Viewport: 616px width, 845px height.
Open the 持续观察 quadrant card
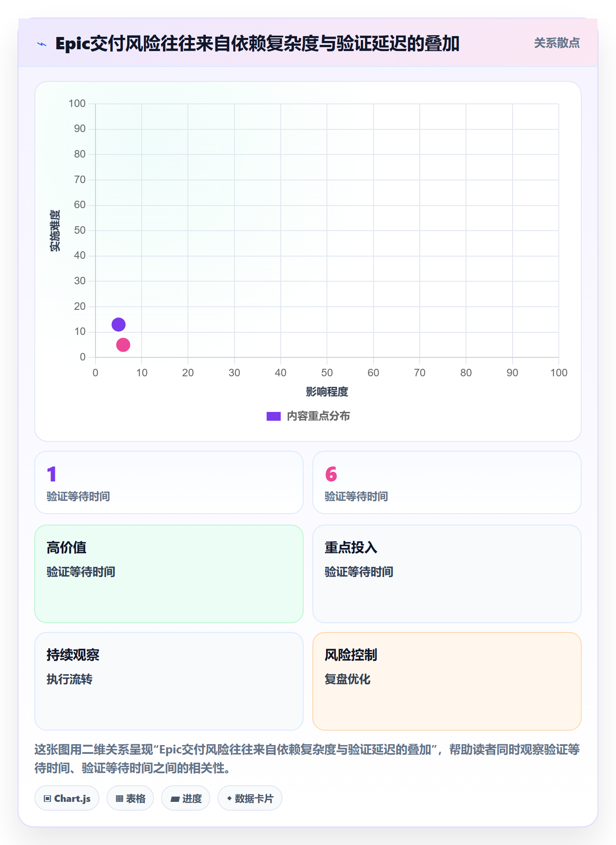pos(169,681)
